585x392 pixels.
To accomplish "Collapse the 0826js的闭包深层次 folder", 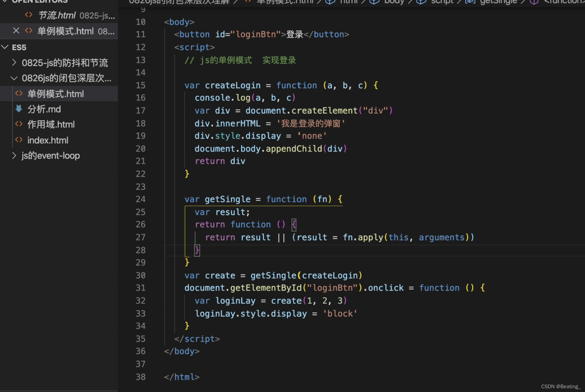I will (x=14, y=78).
